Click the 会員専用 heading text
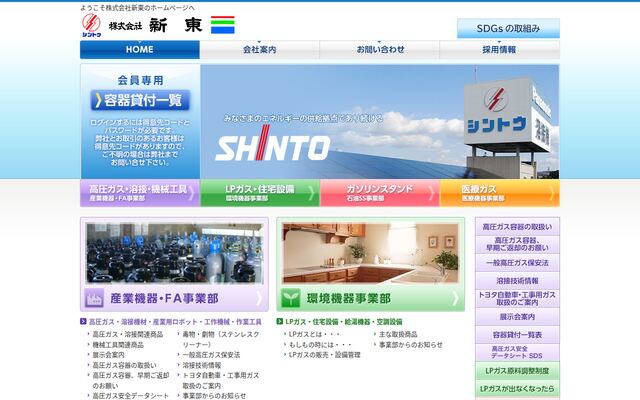 click(140, 80)
